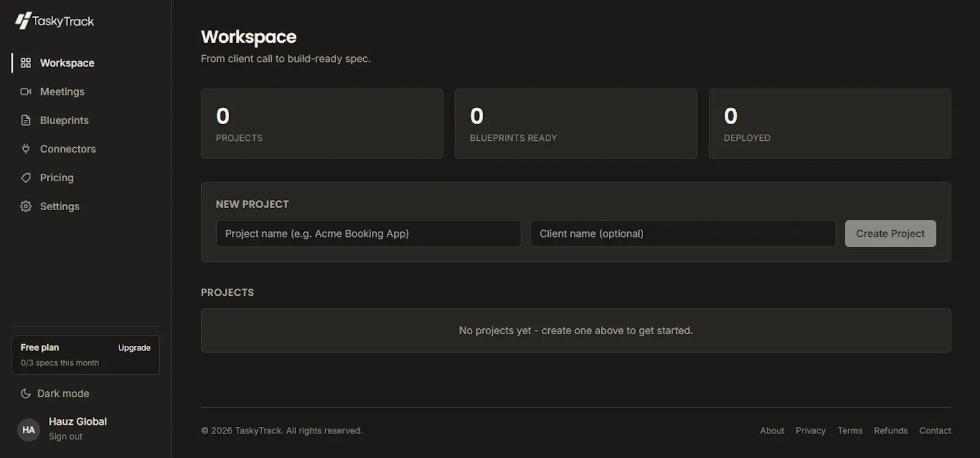Screen dimensions: 980x458
Task: Open the Refunds footer link
Action: (x=891, y=431)
